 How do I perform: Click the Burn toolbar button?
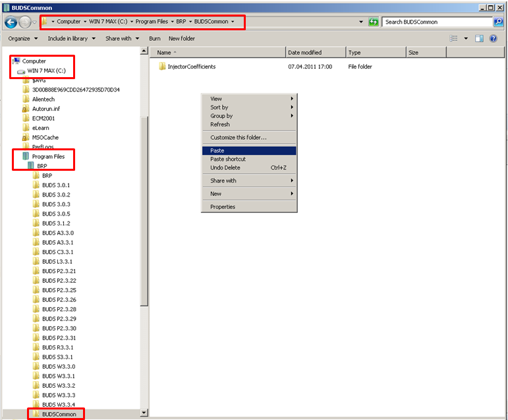point(155,39)
